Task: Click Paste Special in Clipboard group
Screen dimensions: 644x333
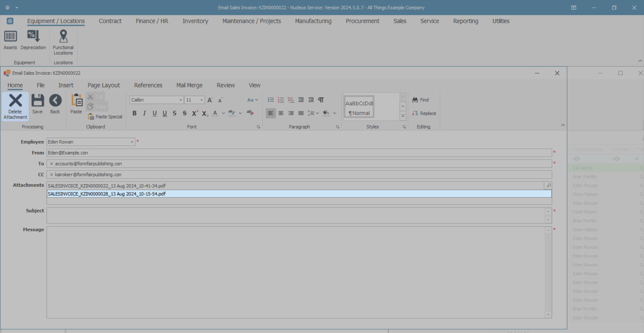Action: coord(105,117)
